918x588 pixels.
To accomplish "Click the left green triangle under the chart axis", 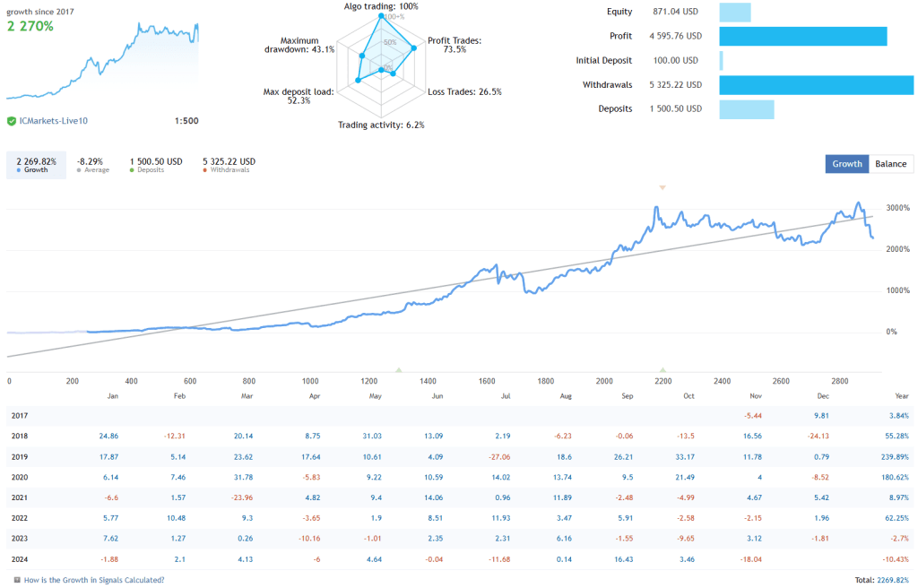I will coord(398,368).
